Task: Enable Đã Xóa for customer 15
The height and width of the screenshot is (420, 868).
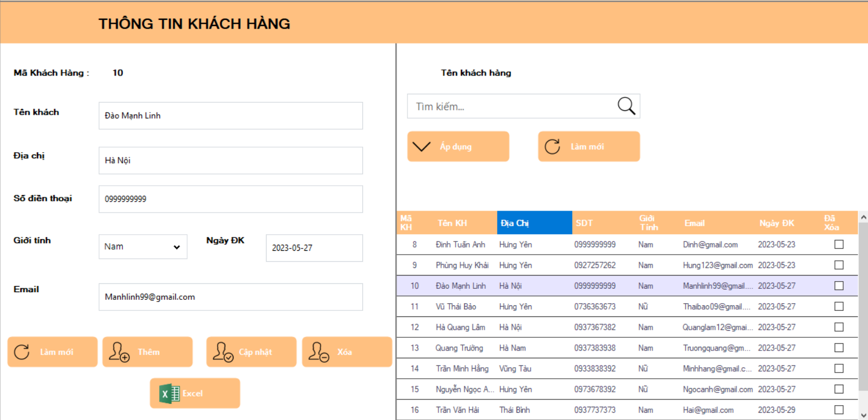Action: tap(839, 389)
